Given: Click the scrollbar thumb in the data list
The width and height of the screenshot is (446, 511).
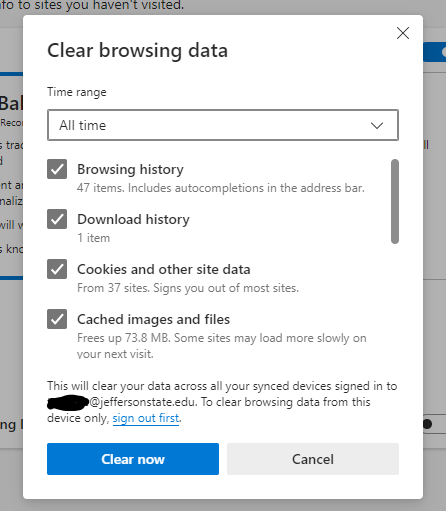Looking at the screenshot, I should pos(395,201).
